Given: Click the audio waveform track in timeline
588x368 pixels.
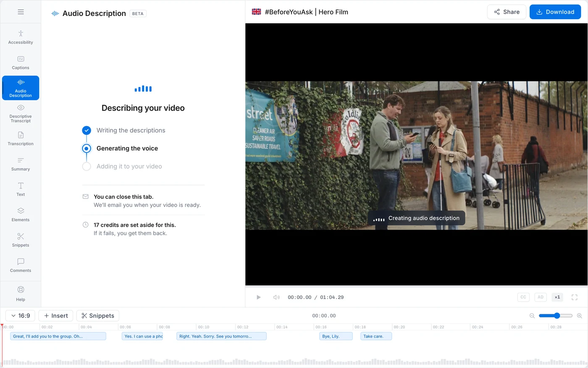Looking at the screenshot, I should point(294,361).
